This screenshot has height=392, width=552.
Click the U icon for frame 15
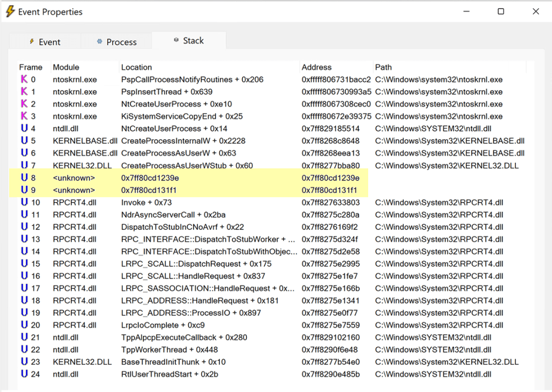point(24,264)
